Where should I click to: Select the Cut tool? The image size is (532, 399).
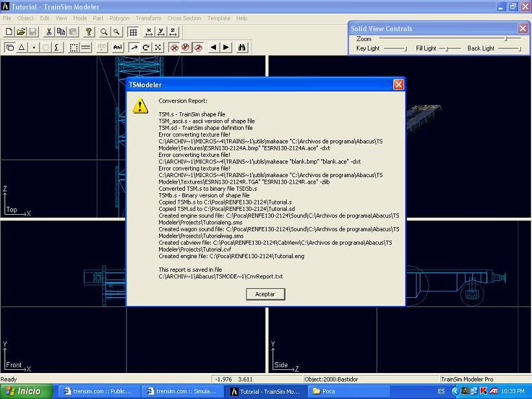pos(49,32)
